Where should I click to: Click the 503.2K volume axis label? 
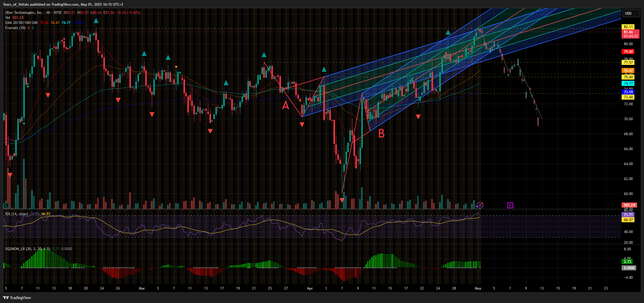pos(629,205)
